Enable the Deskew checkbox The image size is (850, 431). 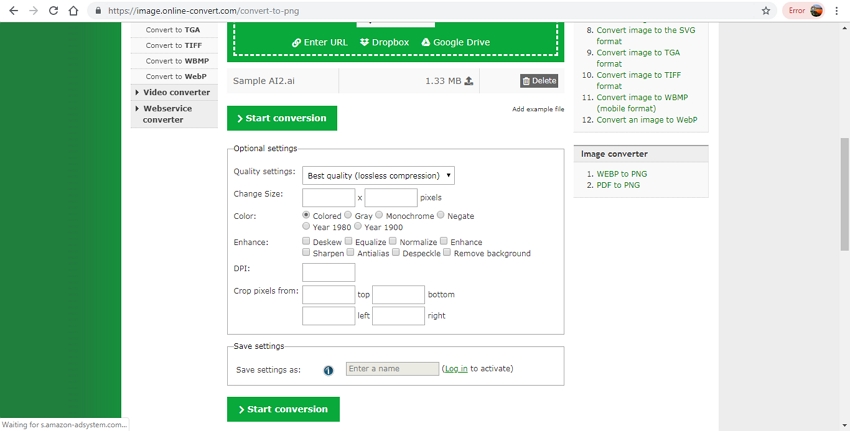point(306,241)
